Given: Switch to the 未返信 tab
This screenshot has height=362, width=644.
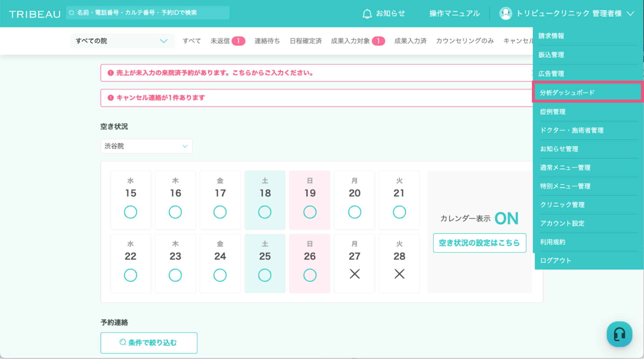Looking at the screenshot, I should [x=220, y=41].
